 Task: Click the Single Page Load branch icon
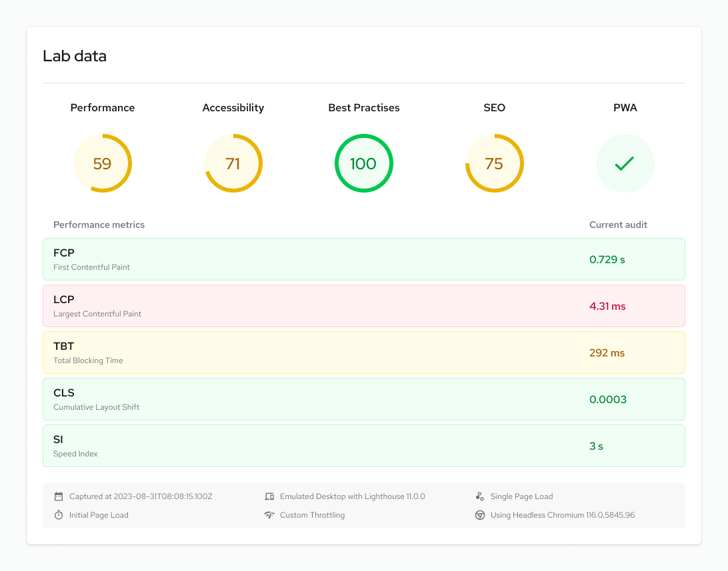point(480,496)
